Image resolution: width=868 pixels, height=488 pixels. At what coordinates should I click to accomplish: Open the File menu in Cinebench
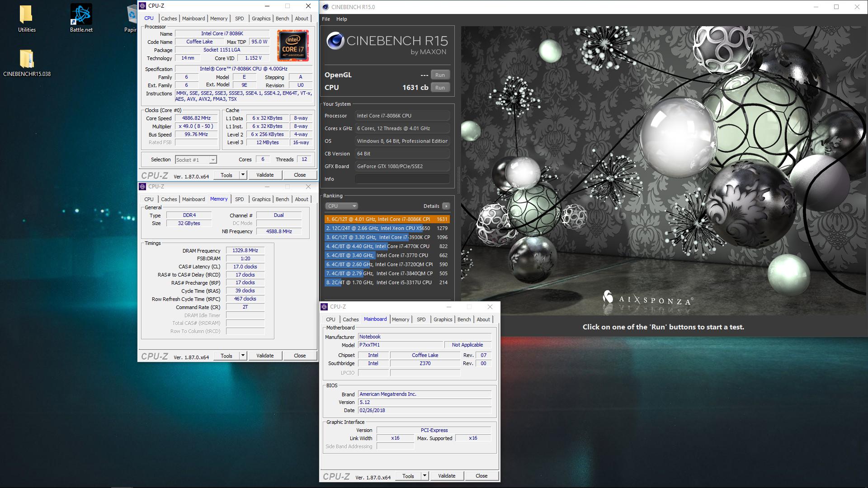[x=325, y=19]
